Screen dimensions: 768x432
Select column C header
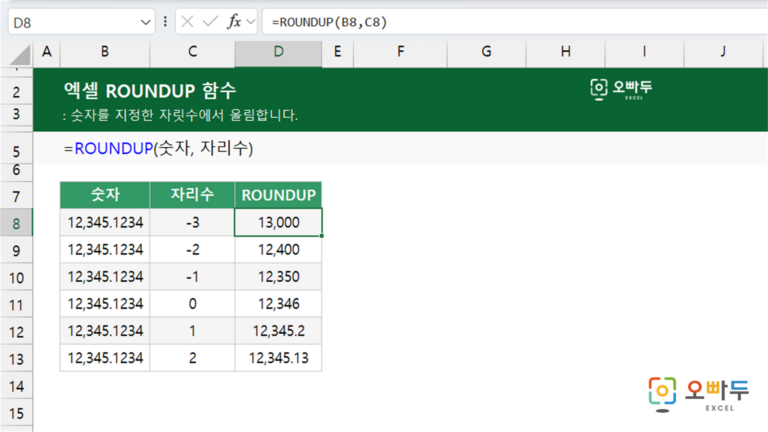(x=192, y=52)
